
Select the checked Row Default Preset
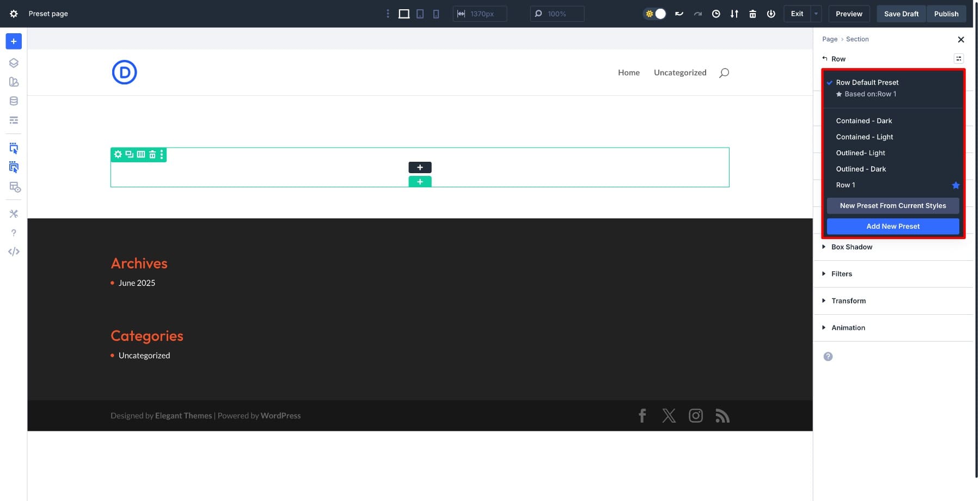click(x=867, y=83)
